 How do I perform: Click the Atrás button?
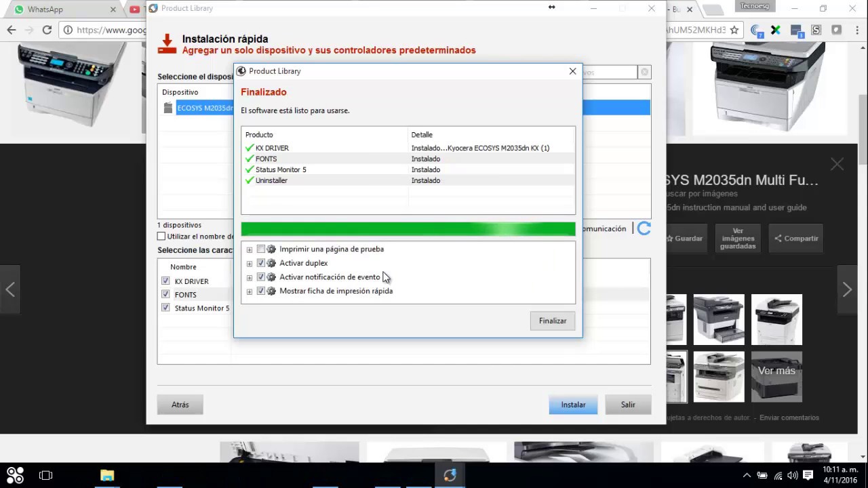tap(180, 405)
